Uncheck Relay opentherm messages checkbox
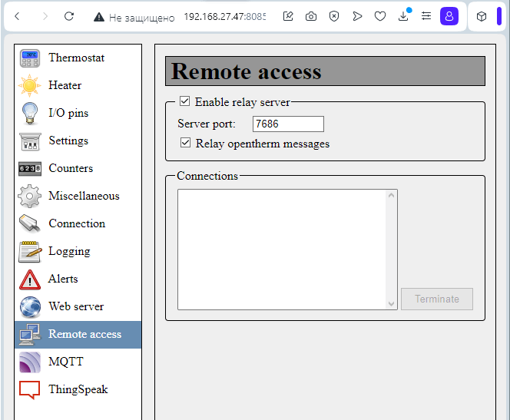The image size is (510, 420). (x=185, y=143)
